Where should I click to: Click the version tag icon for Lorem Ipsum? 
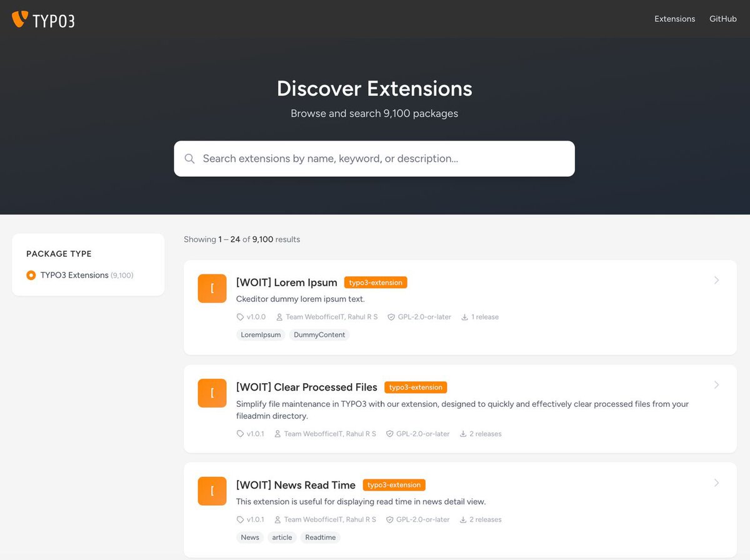pos(240,317)
